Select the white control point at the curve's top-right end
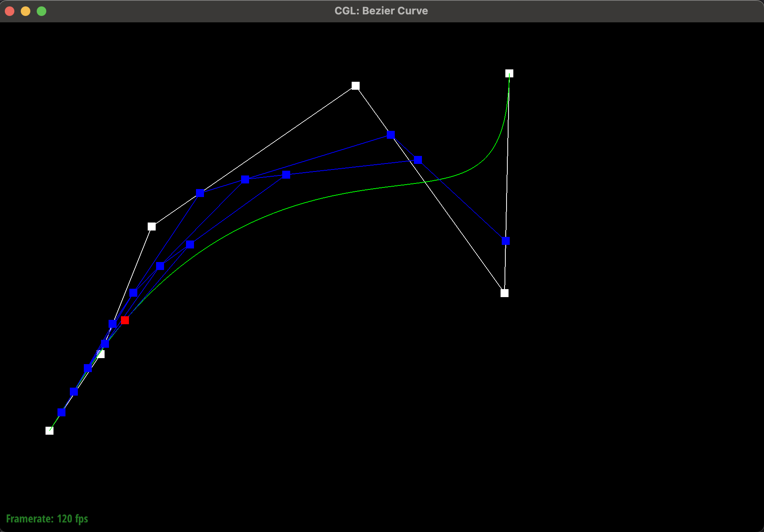The width and height of the screenshot is (764, 532). pyautogui.click(x=509, y=73)
